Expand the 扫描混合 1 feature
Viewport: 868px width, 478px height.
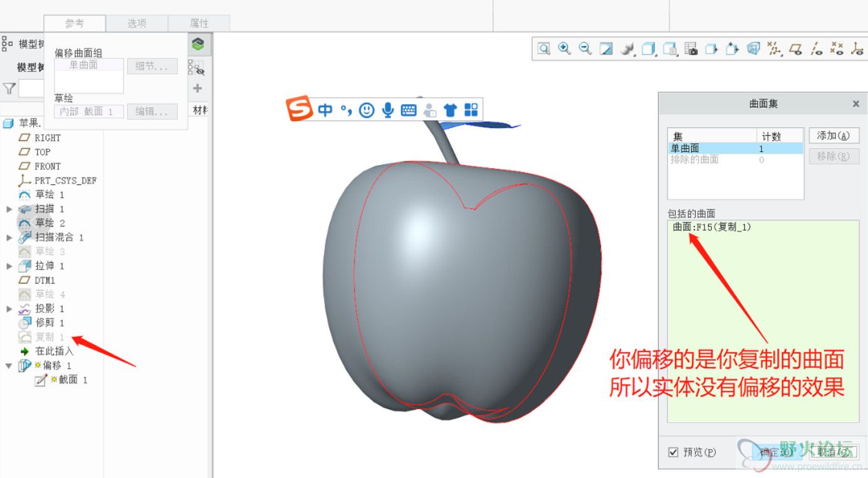(x=9, y=238)
